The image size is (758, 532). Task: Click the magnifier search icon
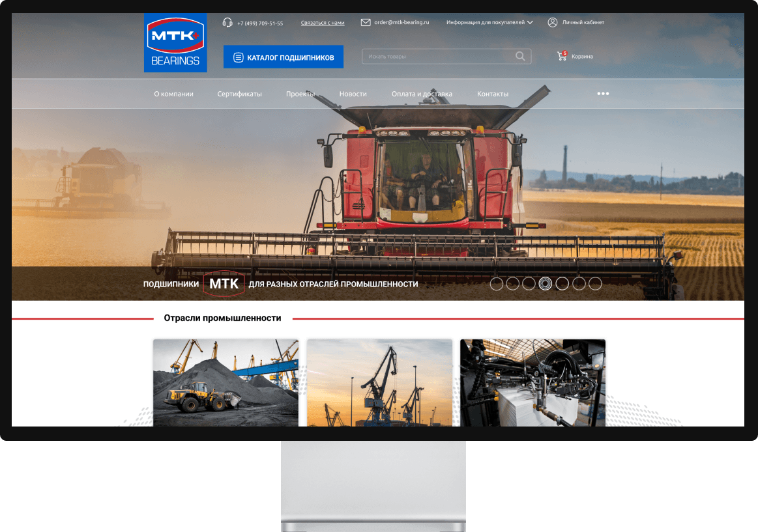(520, 56)
